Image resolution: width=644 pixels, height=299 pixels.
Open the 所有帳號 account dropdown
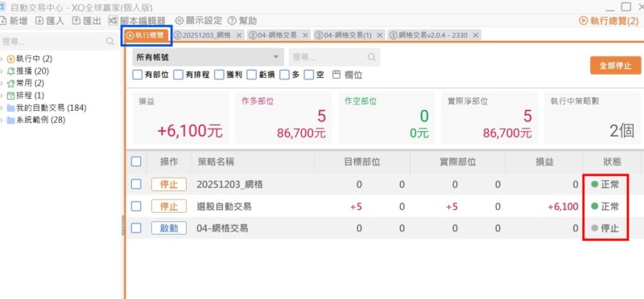[208, 57]
